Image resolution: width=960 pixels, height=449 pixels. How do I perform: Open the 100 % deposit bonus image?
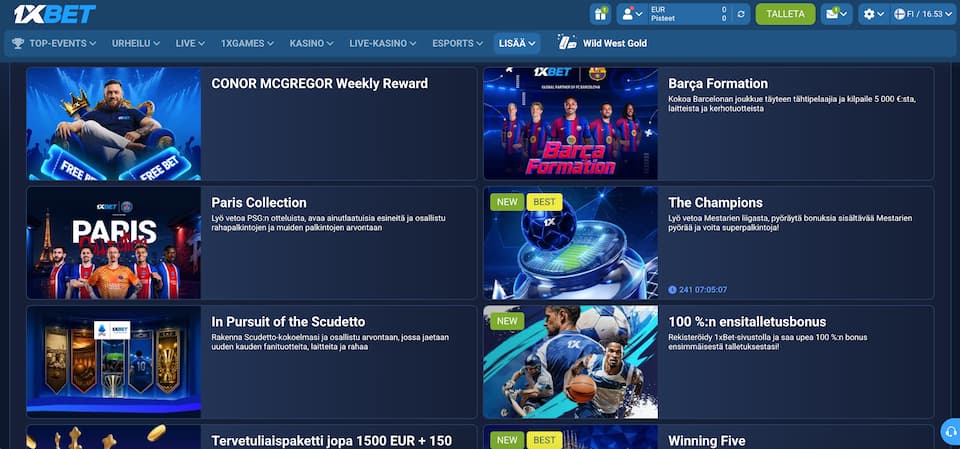(571, 362)
